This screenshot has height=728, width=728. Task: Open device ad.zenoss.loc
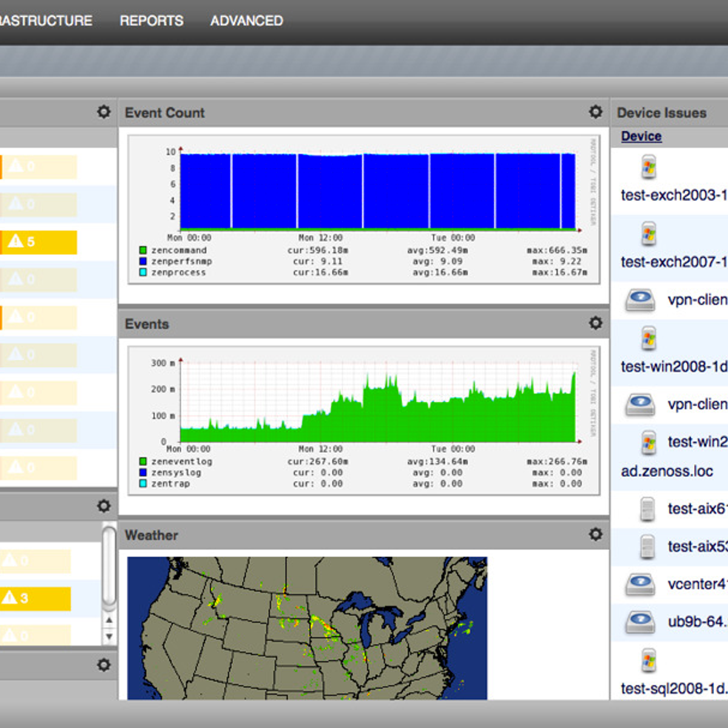coord(667,471)
